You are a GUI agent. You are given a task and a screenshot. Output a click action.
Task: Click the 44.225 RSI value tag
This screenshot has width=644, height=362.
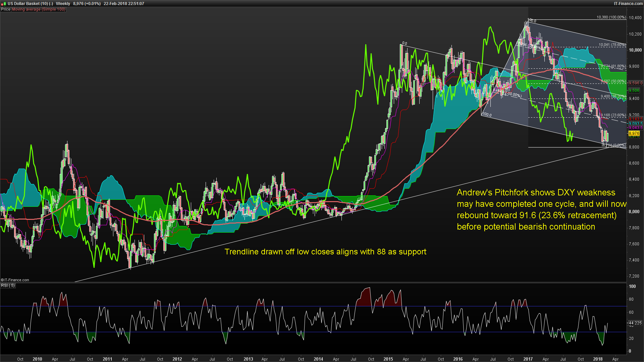tap(635, 323)
